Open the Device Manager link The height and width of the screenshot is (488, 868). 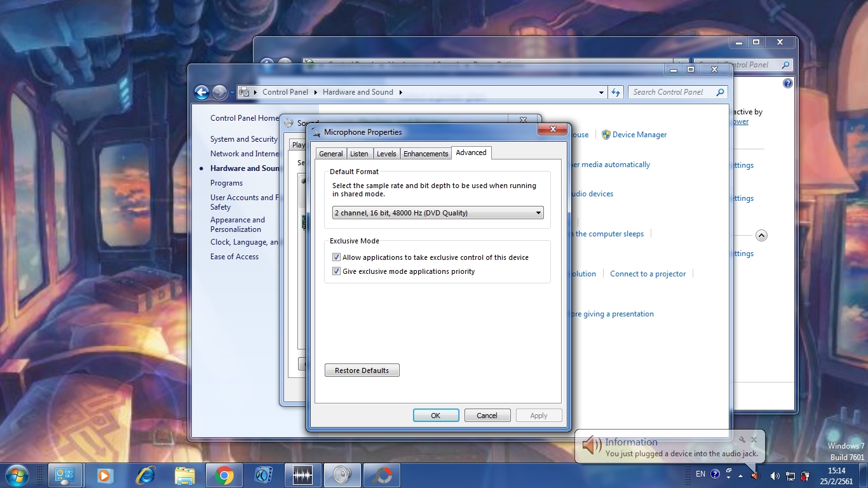point(640,135)
